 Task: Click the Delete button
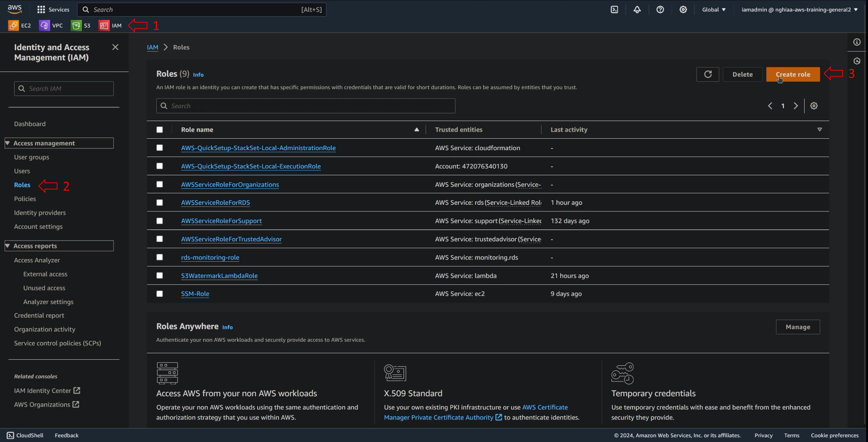[x=742, y=74]
